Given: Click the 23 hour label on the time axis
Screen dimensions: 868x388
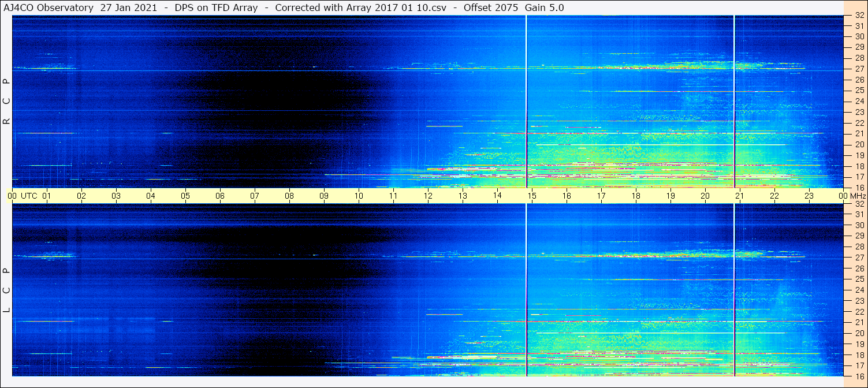Looking at the screenshot, I should click(x=809, y=196).
